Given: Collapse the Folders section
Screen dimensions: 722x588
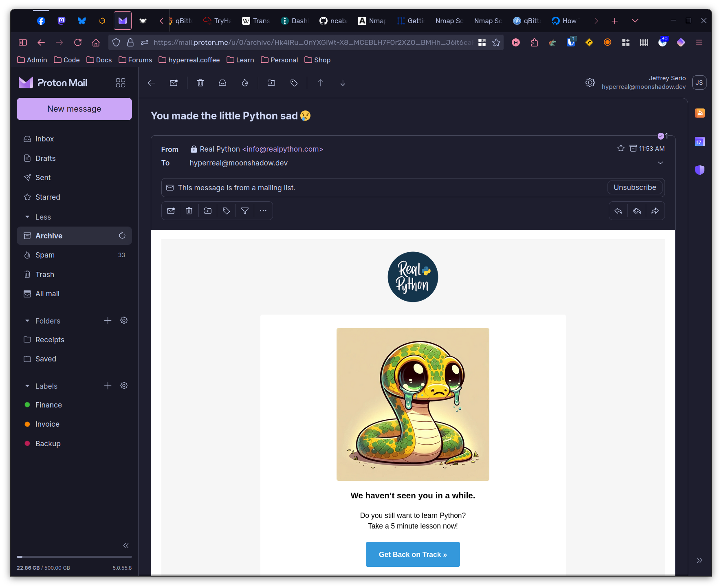Looking at the screenshot, I should 27,321.
